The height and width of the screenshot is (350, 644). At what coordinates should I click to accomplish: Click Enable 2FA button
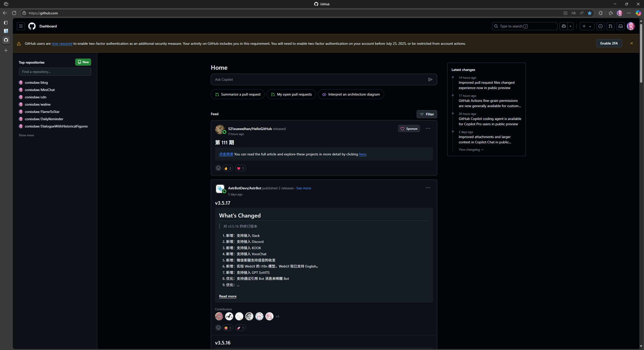[x=609, y=43]
